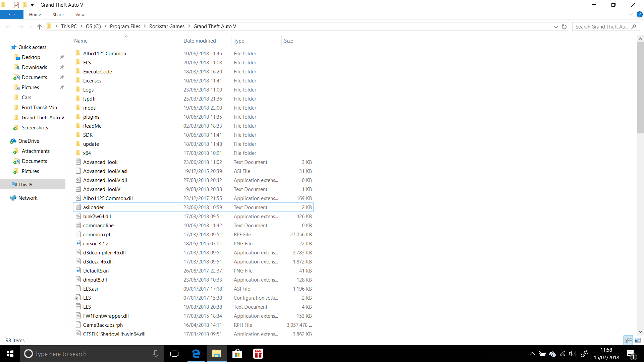Select the cursor_32_2 PNG file icon

click(78, 243)
